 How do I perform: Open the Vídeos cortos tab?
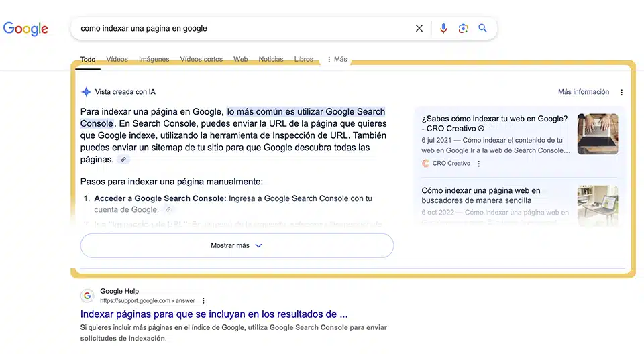coord(201,59)
